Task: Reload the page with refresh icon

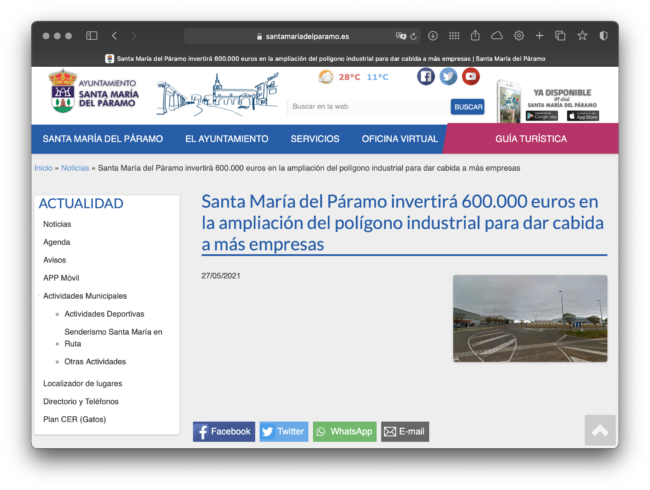Action: (x=413, y=36)
